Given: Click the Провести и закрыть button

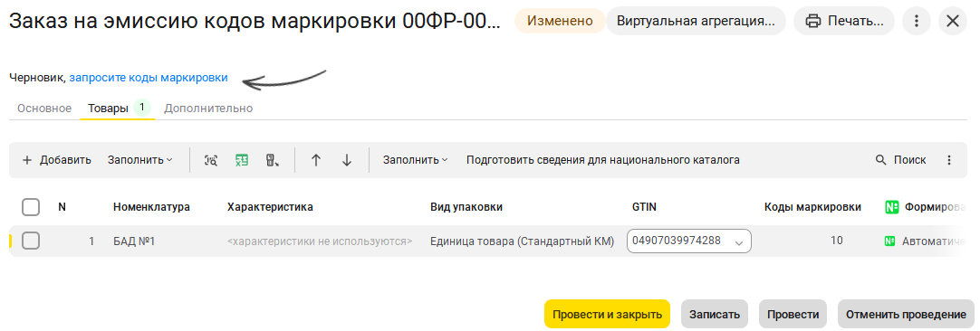Looking at the screenshot, I should (607, 314).
